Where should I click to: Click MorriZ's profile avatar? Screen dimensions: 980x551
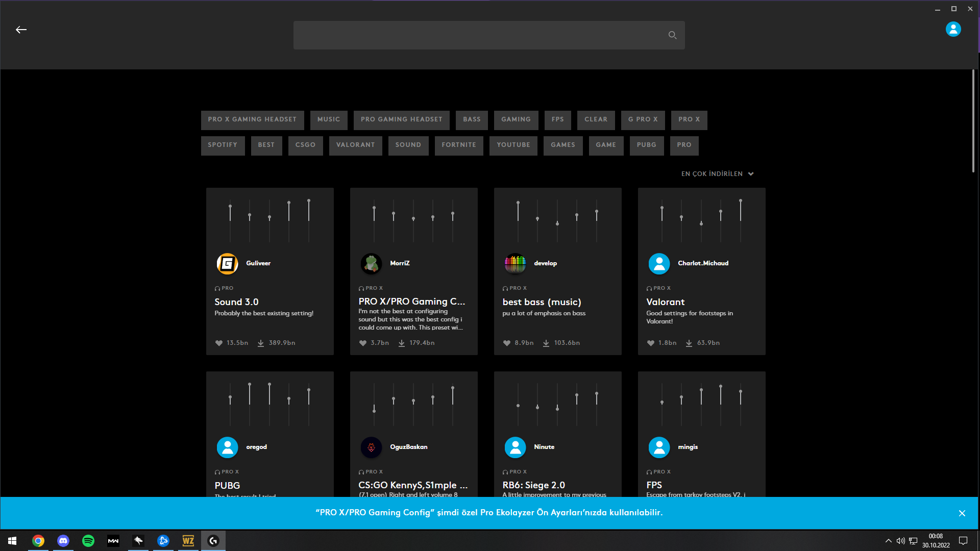coord(371,264)
